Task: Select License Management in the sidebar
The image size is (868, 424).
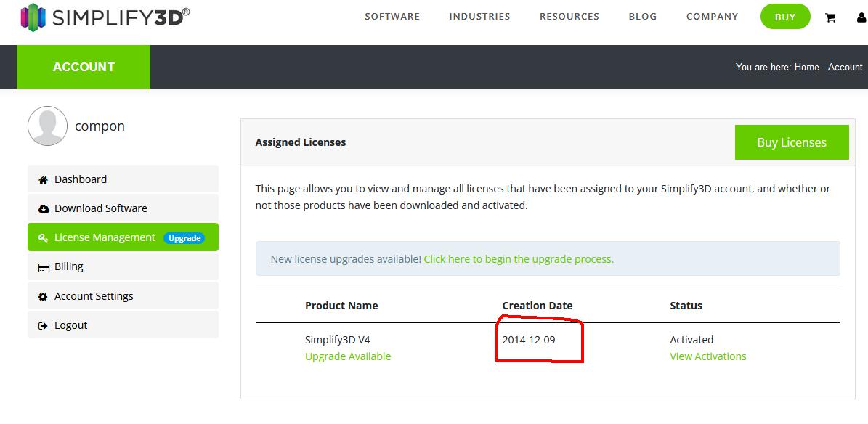Action: 123,237
